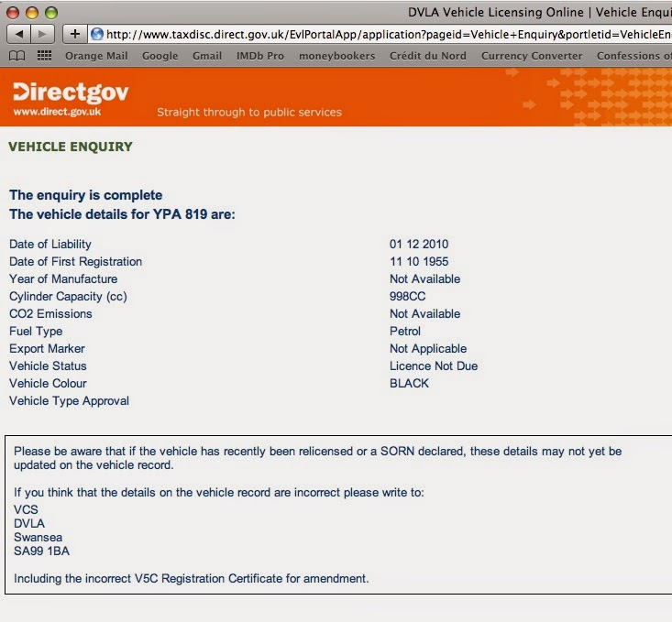Open the bookmarks book icon
672x622 pixels.
pyautogui.click(x=17, y=56)
